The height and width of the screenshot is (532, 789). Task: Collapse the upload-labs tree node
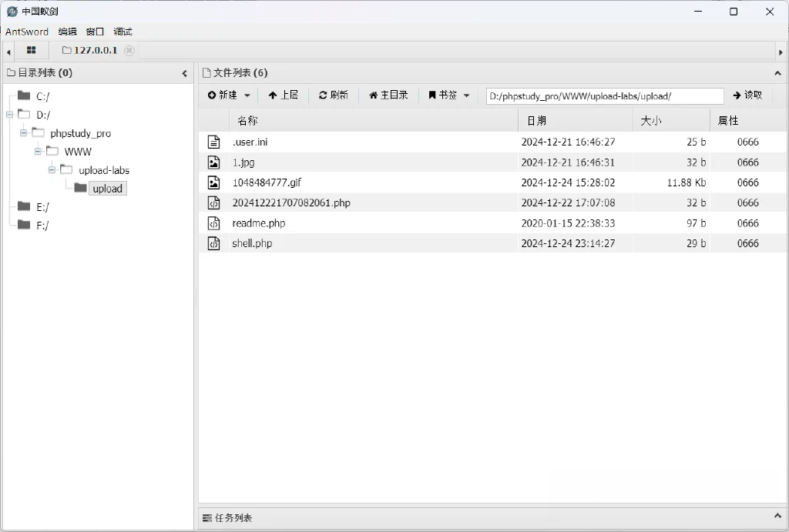(x=52, y=170)
